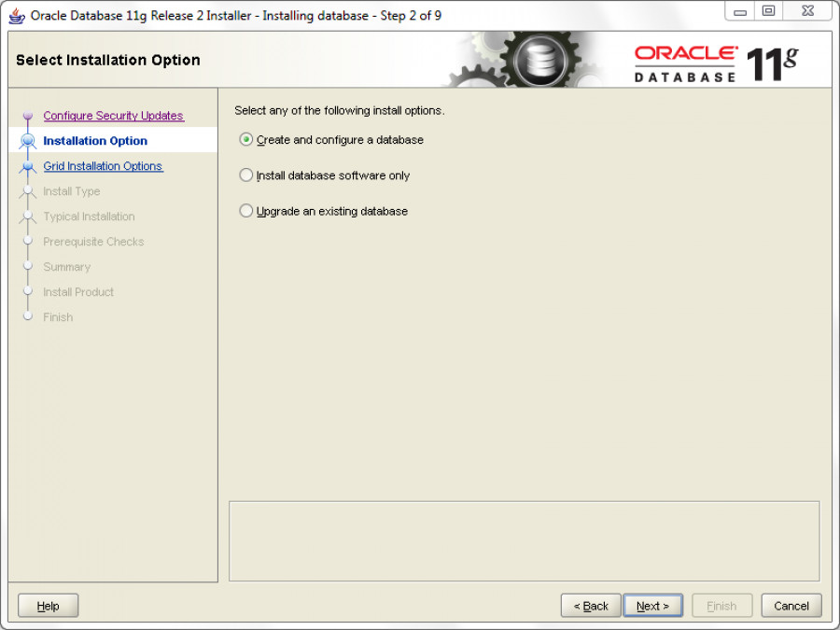Click the Installation Option step marker icon

tap(28, 142)
